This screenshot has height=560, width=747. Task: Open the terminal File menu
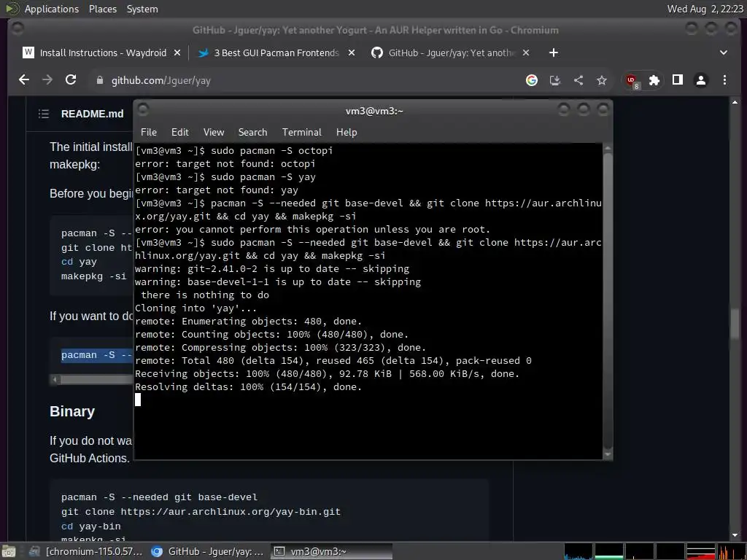coord(149,132)
